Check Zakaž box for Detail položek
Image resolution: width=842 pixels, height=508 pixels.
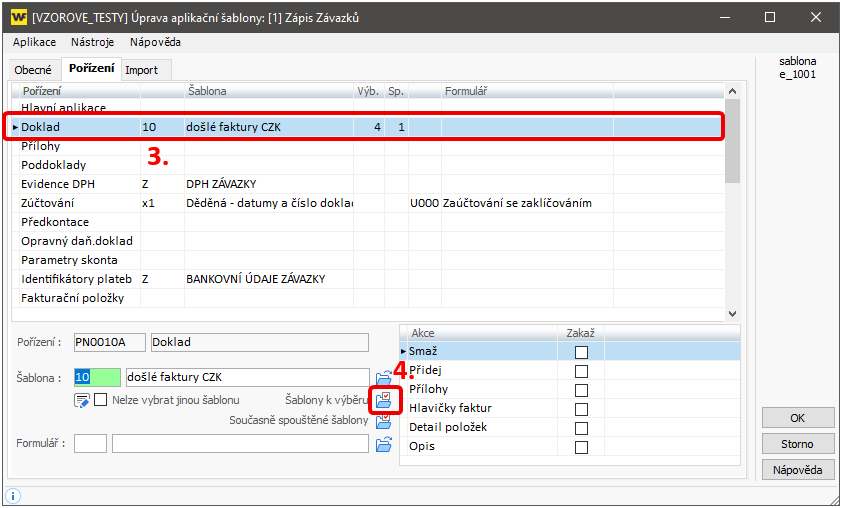(x=581, y=428)
